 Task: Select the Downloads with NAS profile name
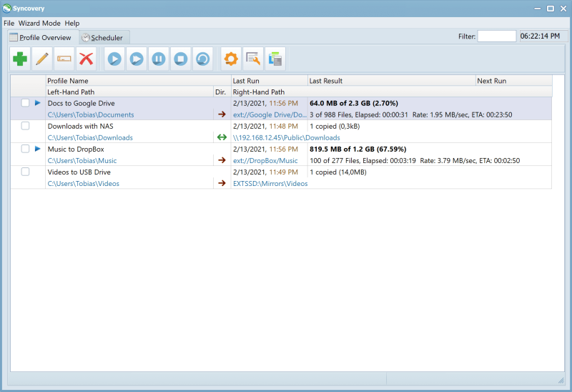[x=80, y=127]
